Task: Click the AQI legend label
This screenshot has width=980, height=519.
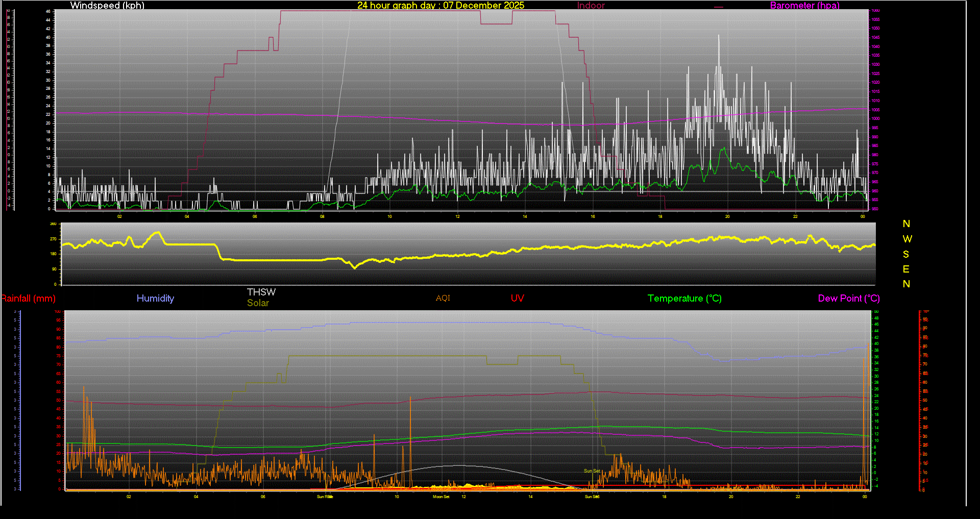Action: [443, 298]
